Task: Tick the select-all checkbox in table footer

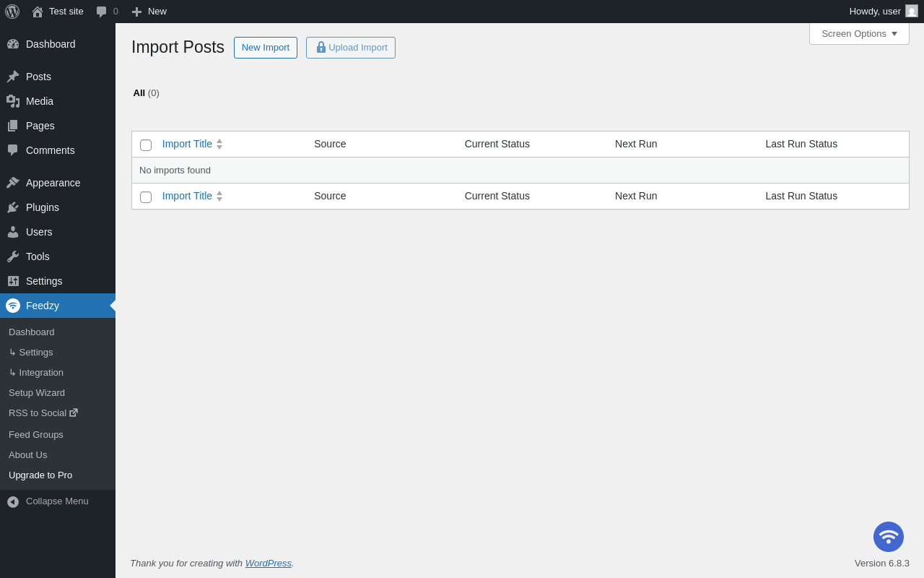Action: 146,197
